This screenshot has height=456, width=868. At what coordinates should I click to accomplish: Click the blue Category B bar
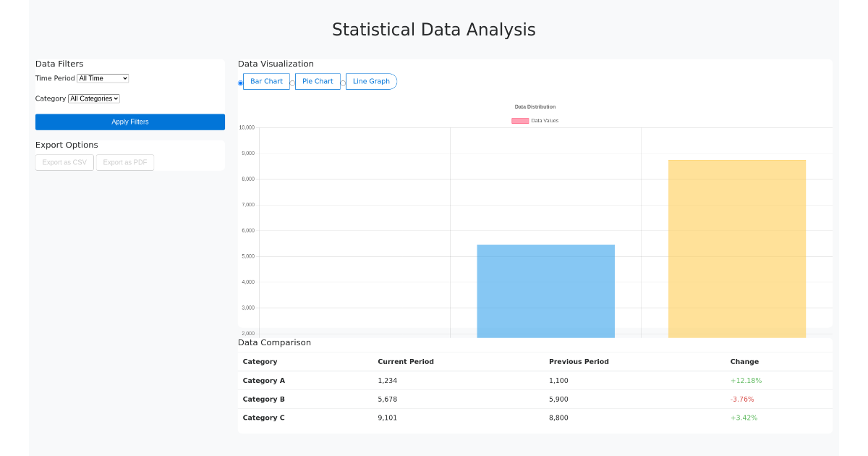545,290
